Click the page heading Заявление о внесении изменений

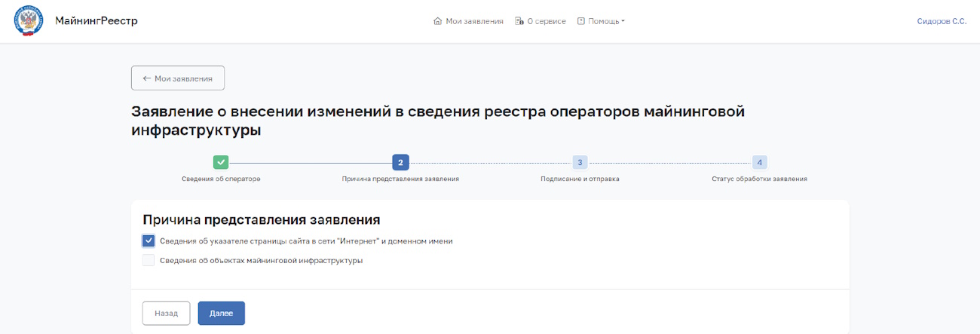[438, 121]
